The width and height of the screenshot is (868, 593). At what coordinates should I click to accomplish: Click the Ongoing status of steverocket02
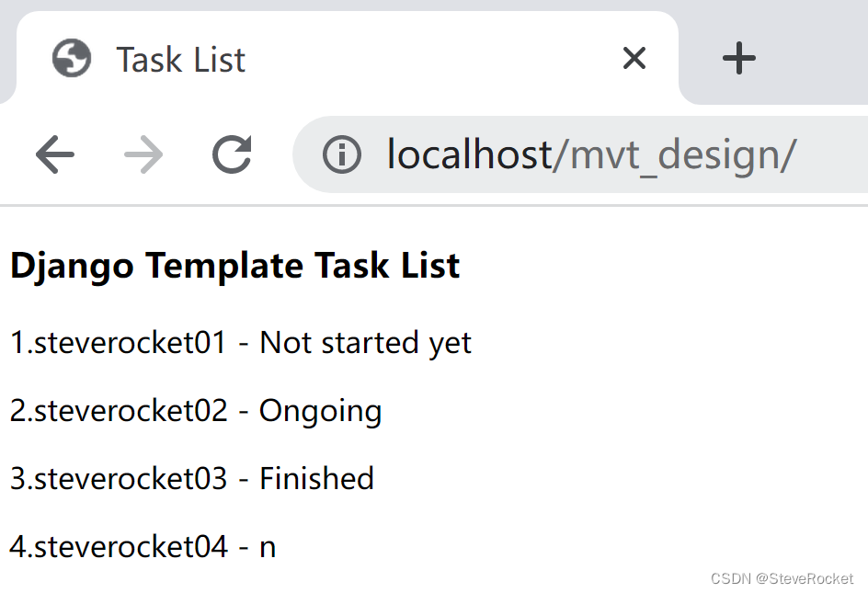pyautogui.click(x=320, y=411)
